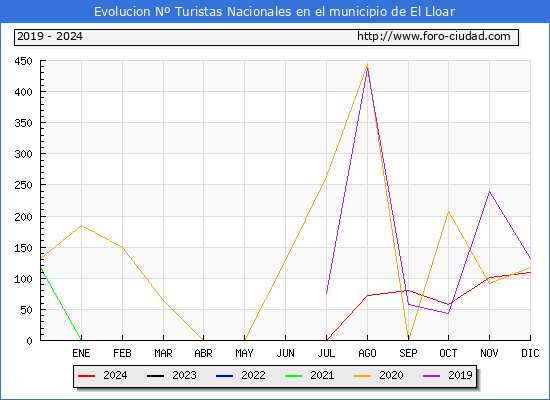
Task: Click the red 2024 legend color line
Action: [x=86, y=376]
